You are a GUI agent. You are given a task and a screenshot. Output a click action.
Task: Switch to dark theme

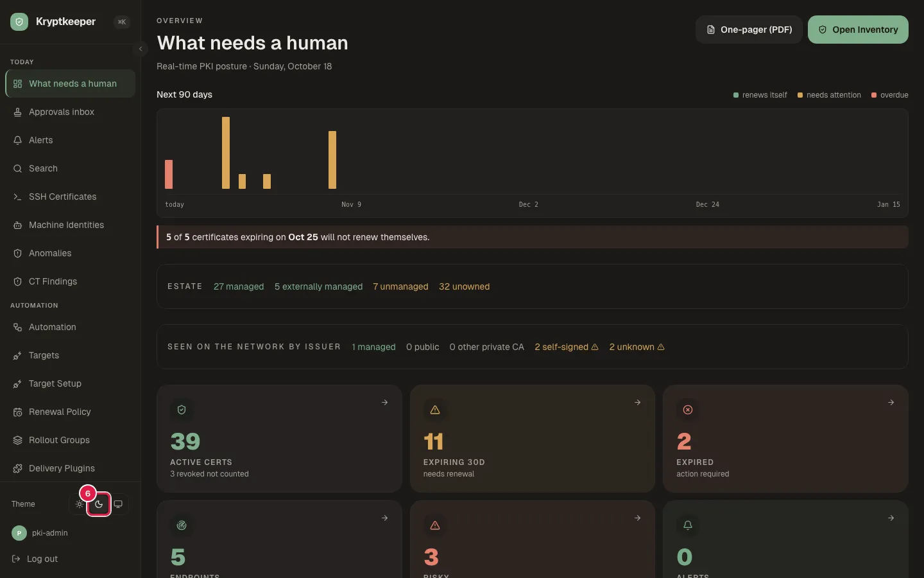coord(99,504)
